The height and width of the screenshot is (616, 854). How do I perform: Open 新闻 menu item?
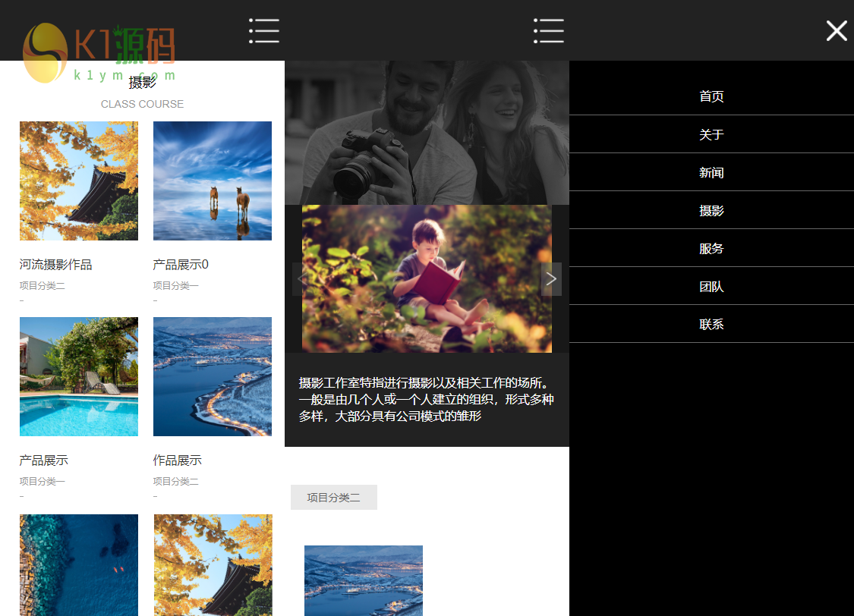coord(711,172)
